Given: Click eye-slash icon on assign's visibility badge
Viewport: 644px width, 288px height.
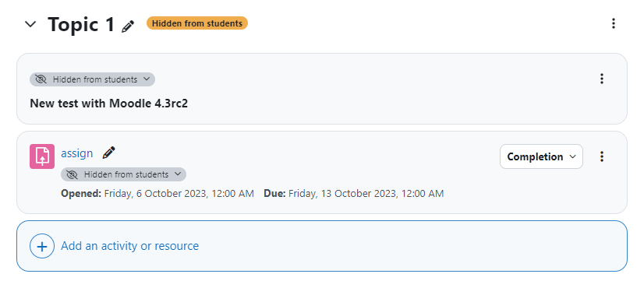Looking at the screenshot, I should click(x=72, y=174).
